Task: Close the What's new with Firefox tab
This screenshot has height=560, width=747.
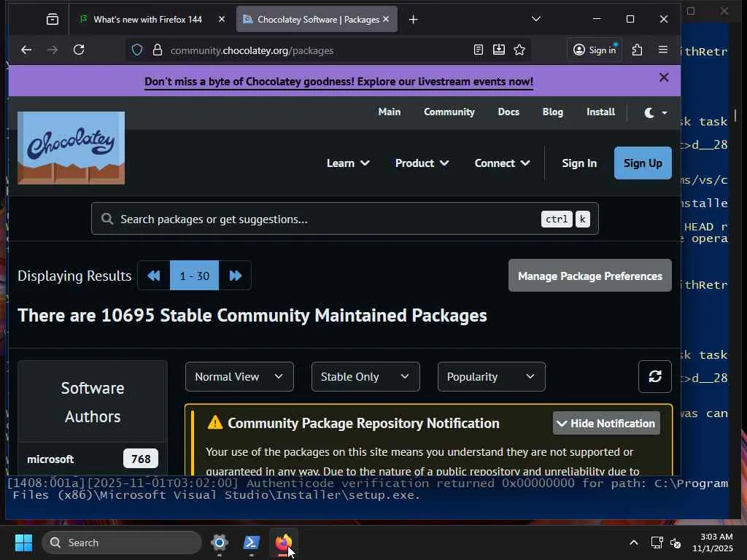Action: tap(222, 19)
